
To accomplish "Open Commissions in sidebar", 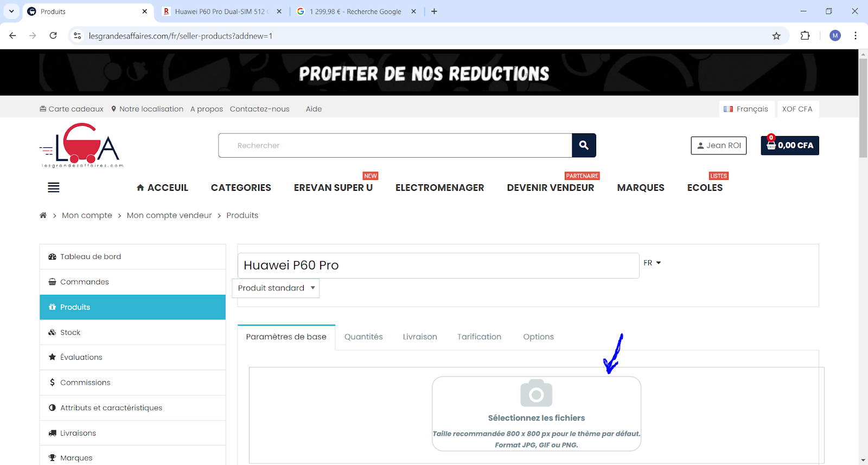I will pos(132,383).
